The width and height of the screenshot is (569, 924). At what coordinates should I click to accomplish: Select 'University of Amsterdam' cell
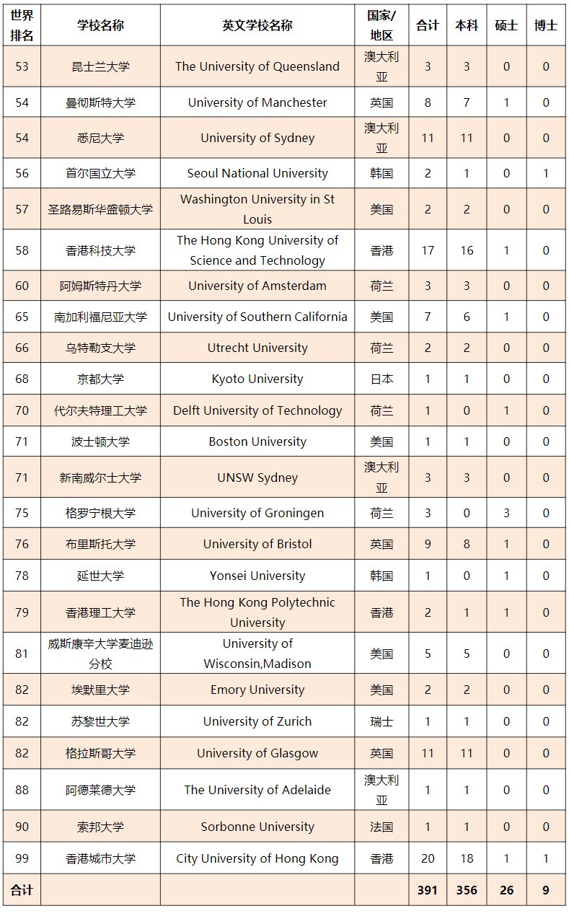(x=257, y=286)
